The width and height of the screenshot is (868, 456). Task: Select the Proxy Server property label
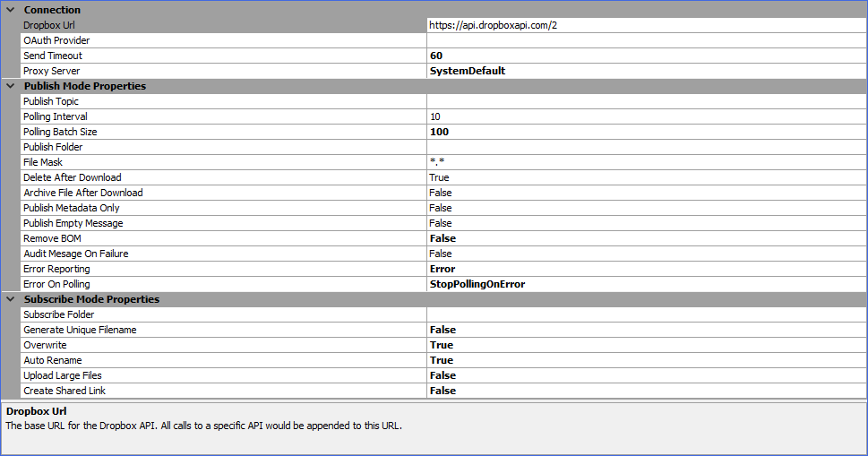click(x=51, y=71)
